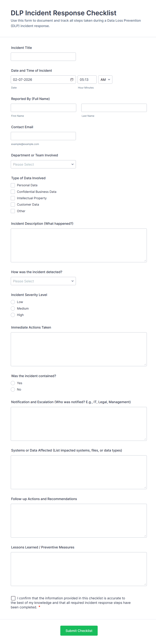Click the Hour Minutes time field
Screen dimensions: 156x644
[x=87, y=79]
